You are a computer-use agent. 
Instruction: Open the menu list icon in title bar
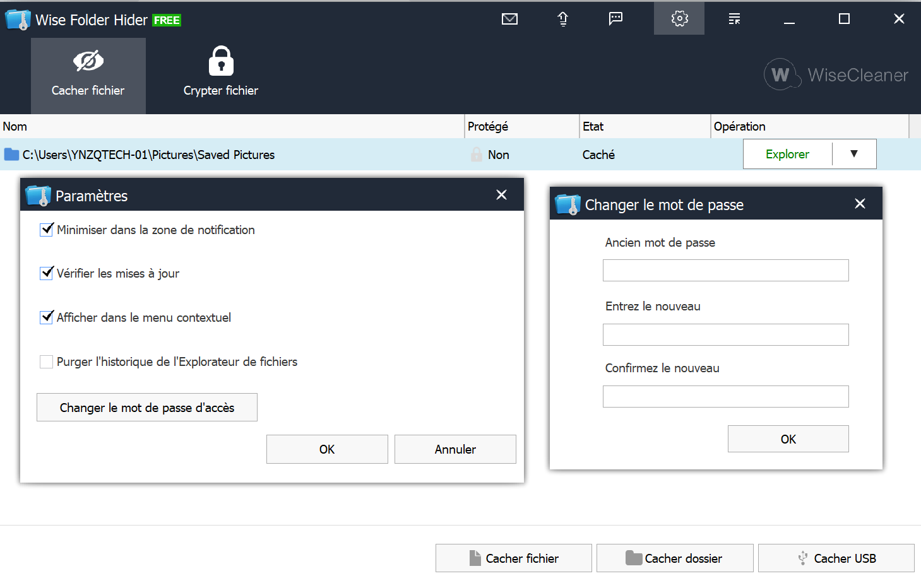tap(734, 19)
